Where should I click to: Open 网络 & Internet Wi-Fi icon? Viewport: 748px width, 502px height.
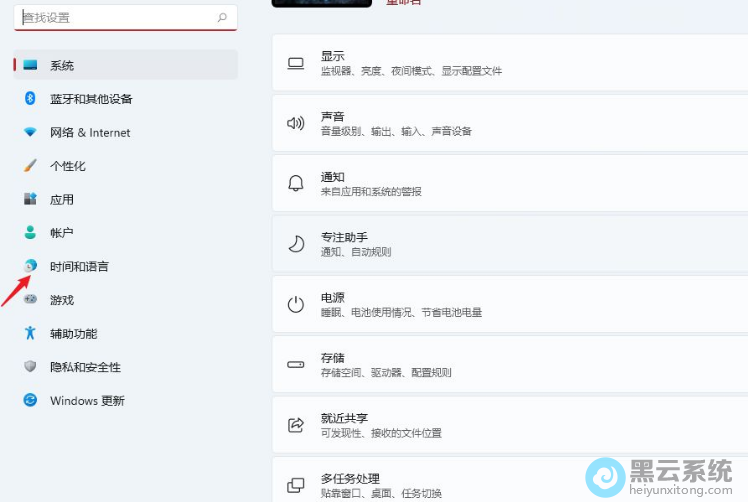point(30,132)
